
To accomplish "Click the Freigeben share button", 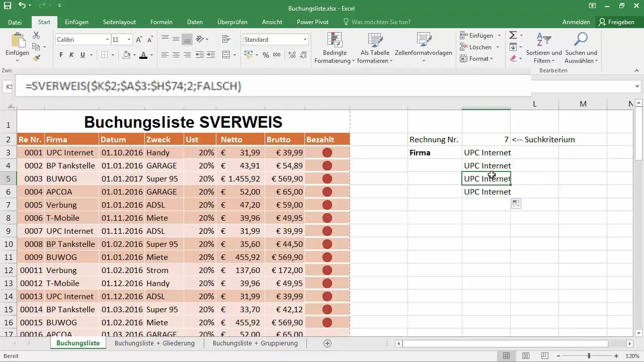I will 616,22.
